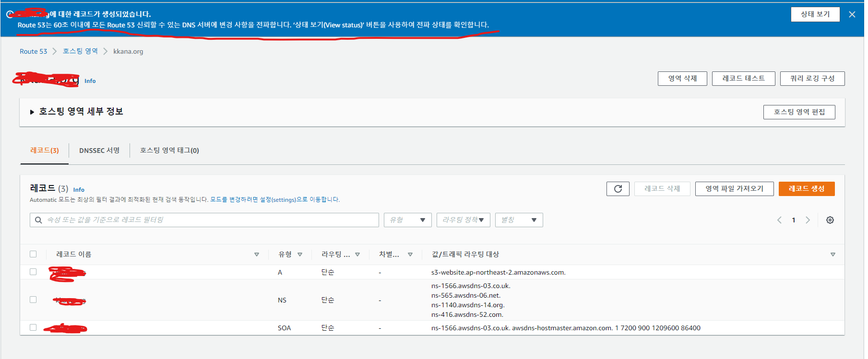
Task: Click the NS type cell
Action: (282, 300)
